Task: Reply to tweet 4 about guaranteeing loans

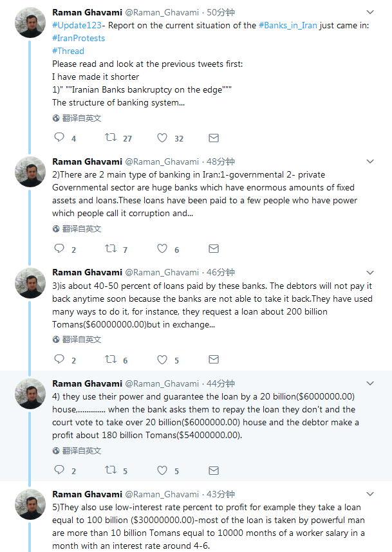Action: point(59,470)
